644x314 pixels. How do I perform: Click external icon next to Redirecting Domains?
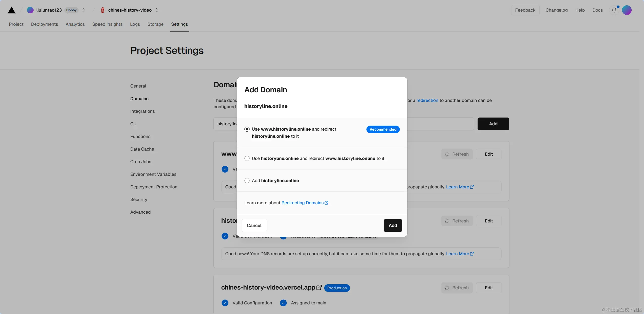pyautogui.click(x=327, y=203)
